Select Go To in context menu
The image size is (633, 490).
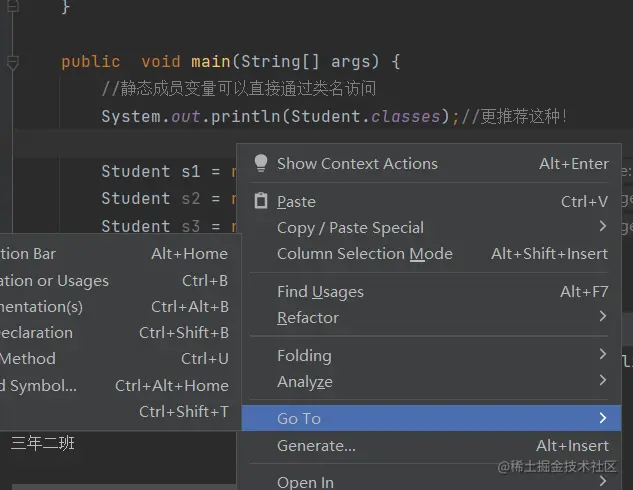[431, 418]
